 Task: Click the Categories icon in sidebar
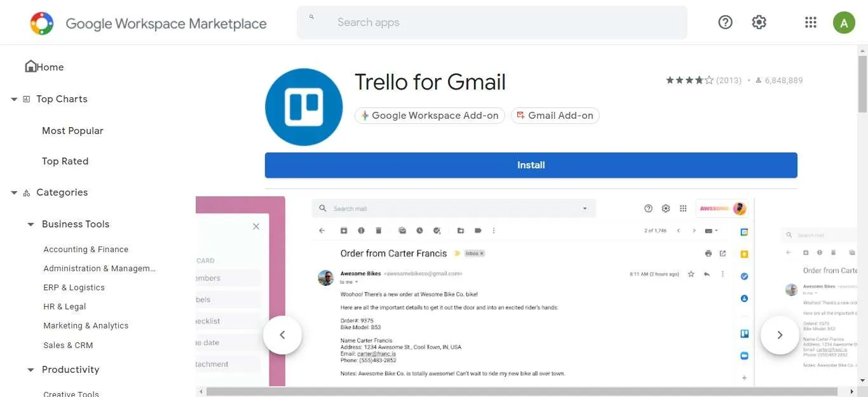pos(26,193)
